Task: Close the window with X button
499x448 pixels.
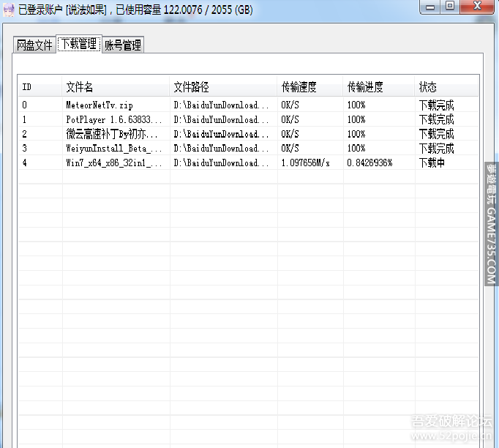Action: tap(477, 7)
